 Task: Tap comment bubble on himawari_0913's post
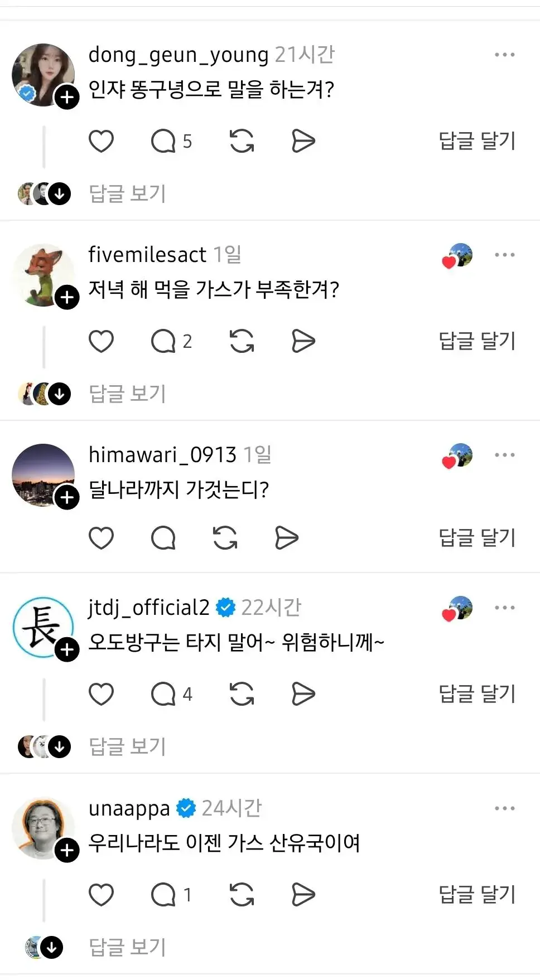(x=163, y=538)
